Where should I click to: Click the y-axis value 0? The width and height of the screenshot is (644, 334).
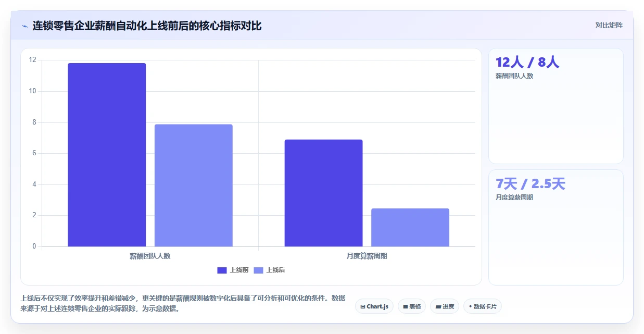coord(34,246)
